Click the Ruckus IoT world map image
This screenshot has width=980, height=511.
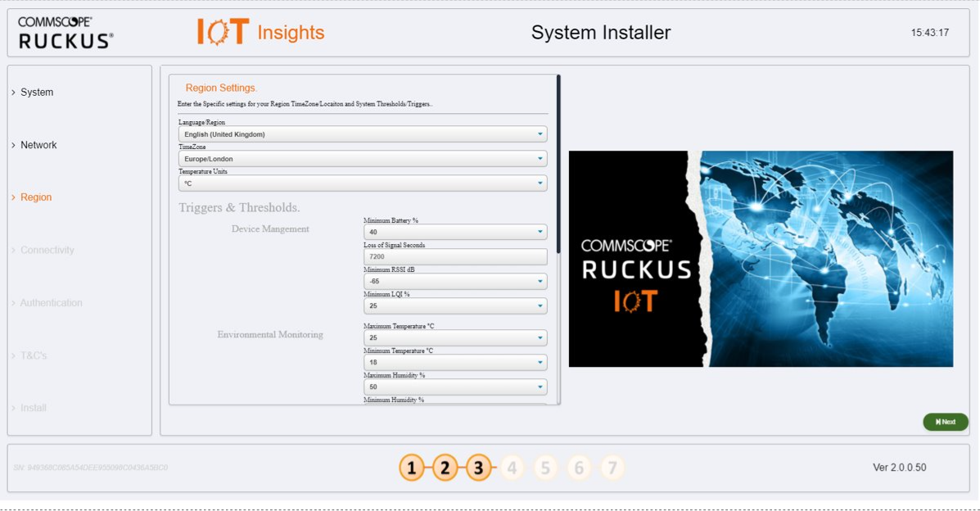point(761,258)
